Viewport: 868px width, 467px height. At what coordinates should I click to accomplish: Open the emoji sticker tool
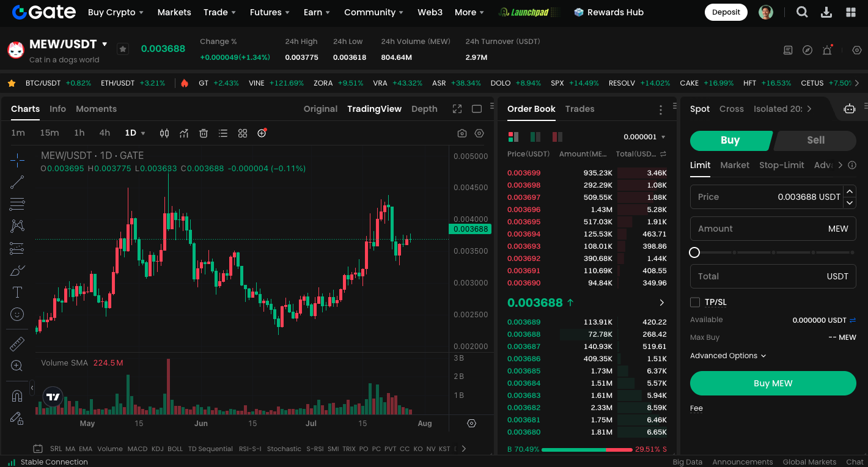(x=17, y=314)
